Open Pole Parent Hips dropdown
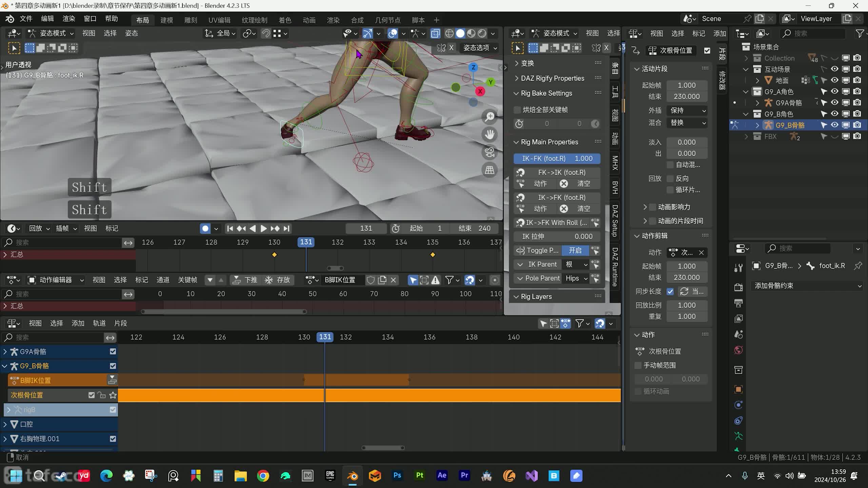 pos(575,278)
